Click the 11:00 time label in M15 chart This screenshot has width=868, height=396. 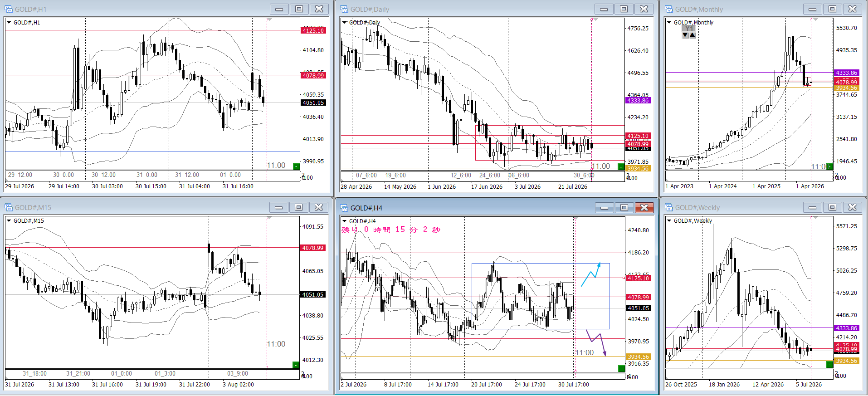click(276, 344)
